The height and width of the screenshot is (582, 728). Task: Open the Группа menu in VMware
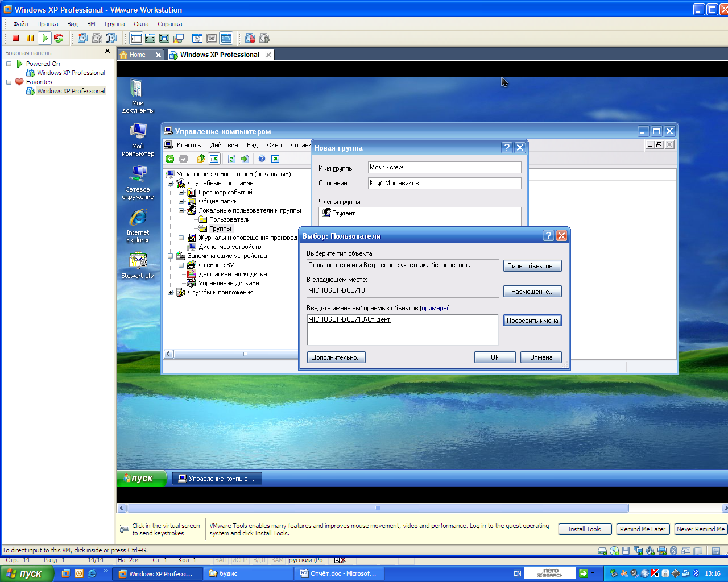tap(114, 24)
